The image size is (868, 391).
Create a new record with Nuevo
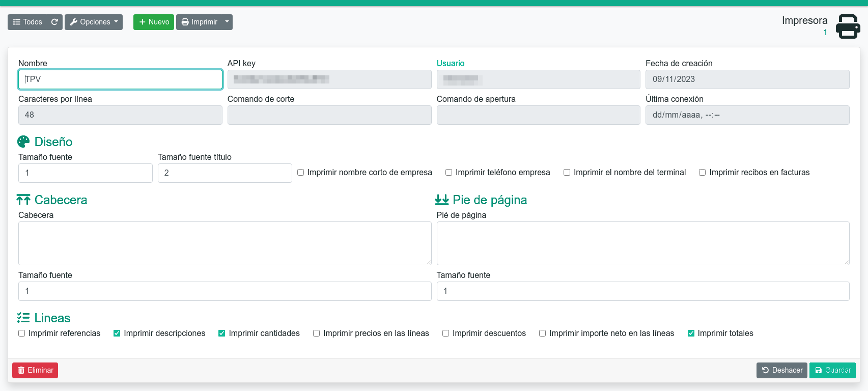tap(154, 22)
